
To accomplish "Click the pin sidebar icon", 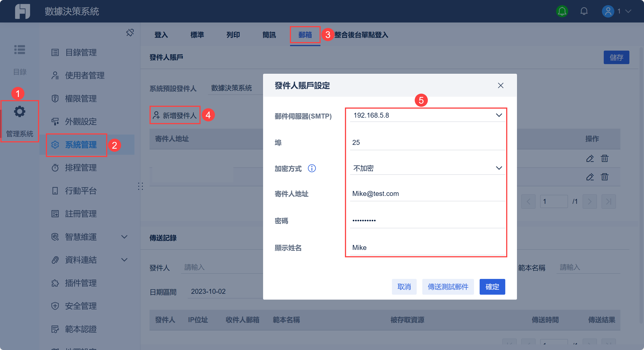I will pos(130,32).
